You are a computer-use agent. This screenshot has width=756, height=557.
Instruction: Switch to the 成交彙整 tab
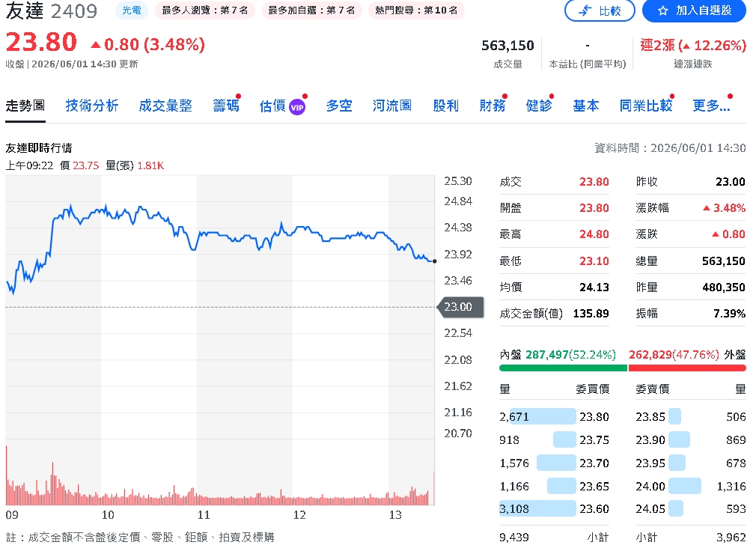[x=165, y=106]
